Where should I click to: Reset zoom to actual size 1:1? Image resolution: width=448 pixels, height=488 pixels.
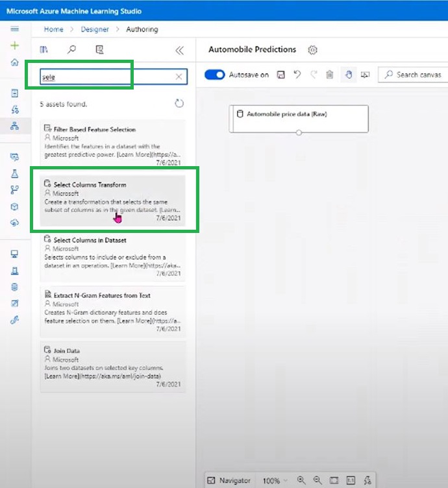351,480
